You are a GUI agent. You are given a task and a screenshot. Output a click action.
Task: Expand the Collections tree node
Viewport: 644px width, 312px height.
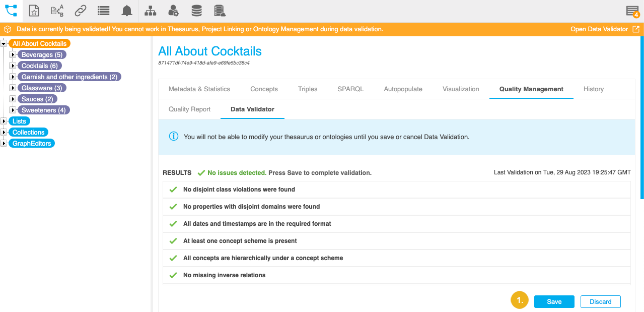pos(4,132)
